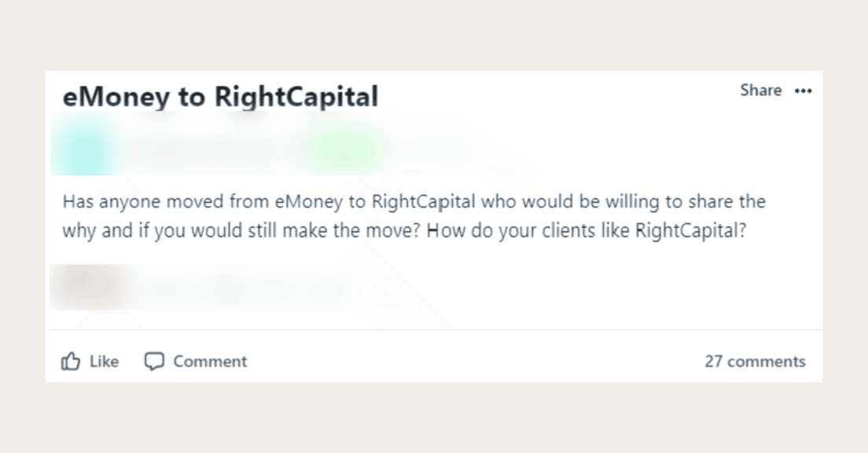React with a like using the thumb icon

(69, 361)
